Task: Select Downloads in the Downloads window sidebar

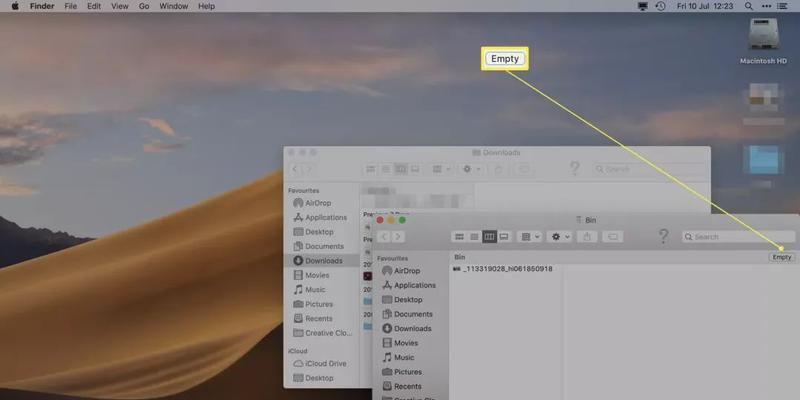Action: [322, 261]
